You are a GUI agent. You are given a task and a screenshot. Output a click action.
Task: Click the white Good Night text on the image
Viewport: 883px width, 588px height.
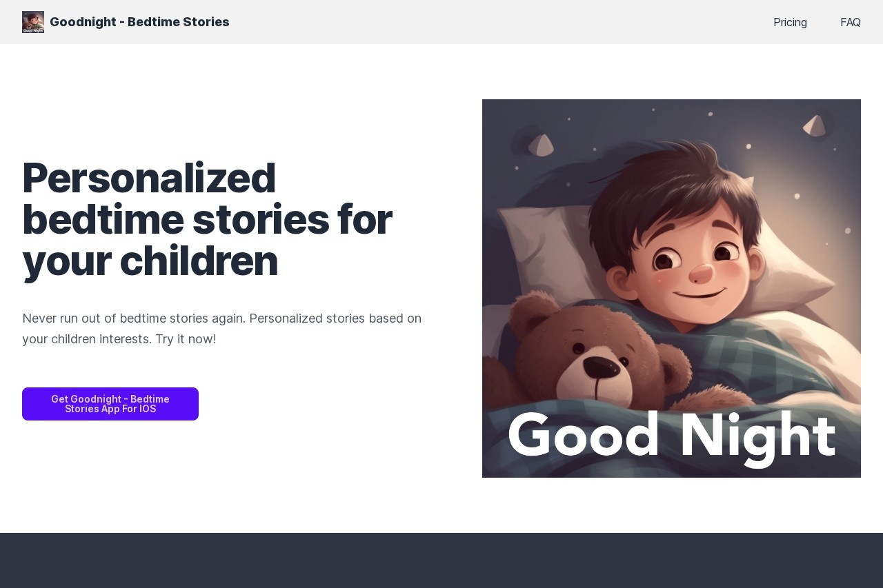pyautogui.click(x=671, y=436)
